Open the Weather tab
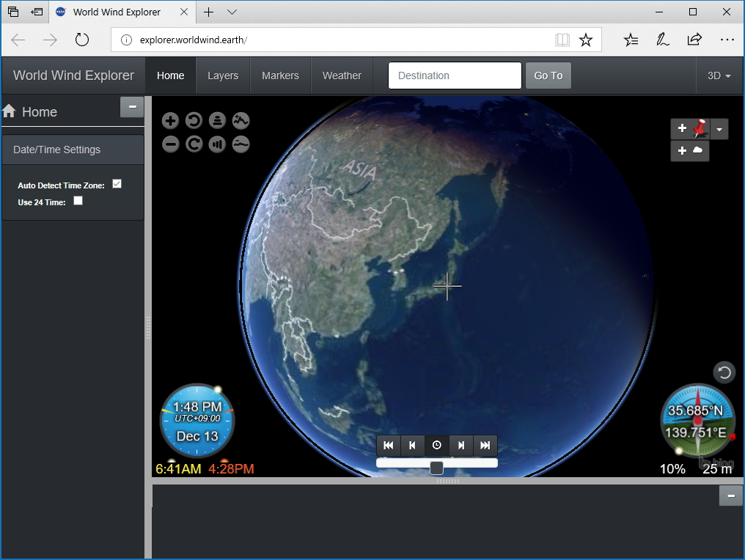Screen dimensions: 745x560 342,75
